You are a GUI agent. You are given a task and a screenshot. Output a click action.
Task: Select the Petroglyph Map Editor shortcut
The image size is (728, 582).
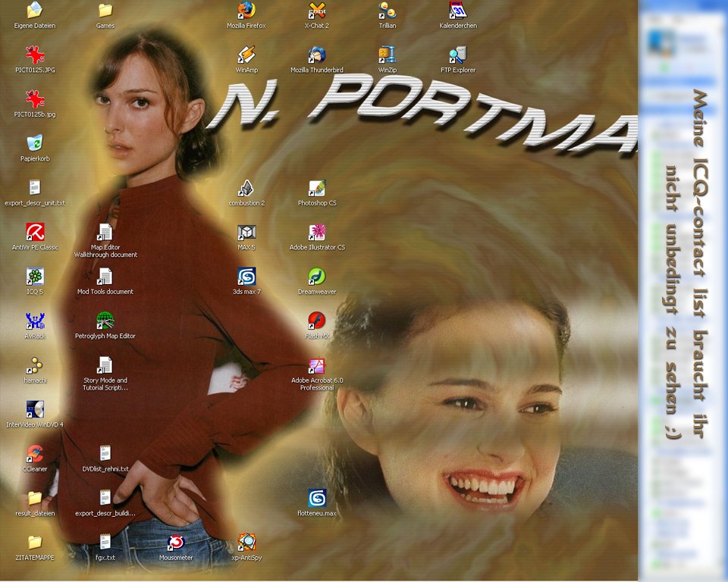point(105,321)
